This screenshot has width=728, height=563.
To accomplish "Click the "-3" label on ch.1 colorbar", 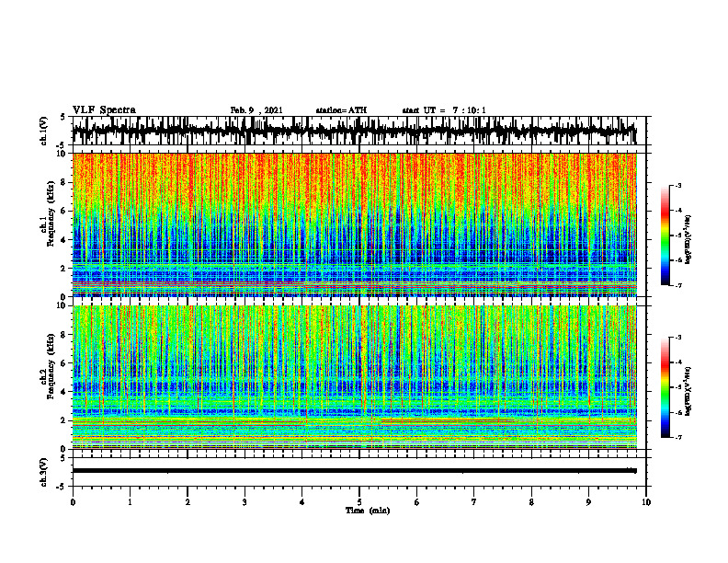I will tap(677, 186).
